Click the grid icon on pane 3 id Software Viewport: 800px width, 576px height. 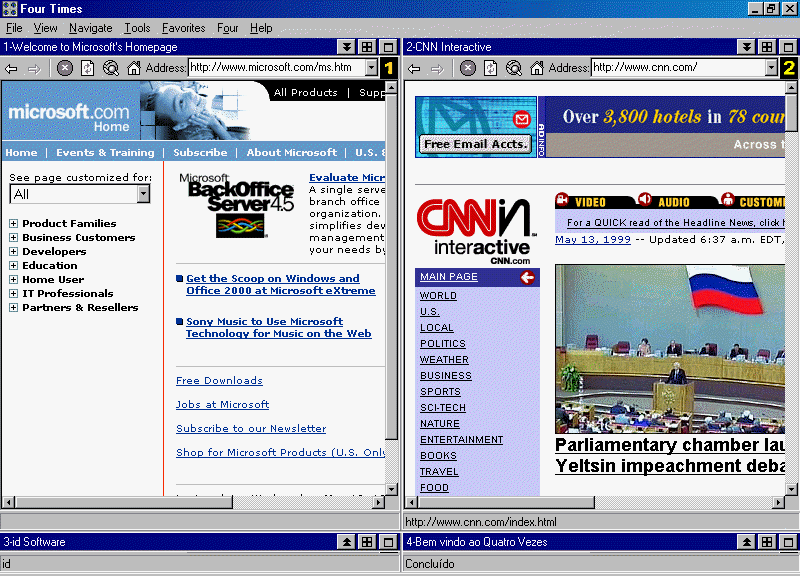[x=367, y=542]
